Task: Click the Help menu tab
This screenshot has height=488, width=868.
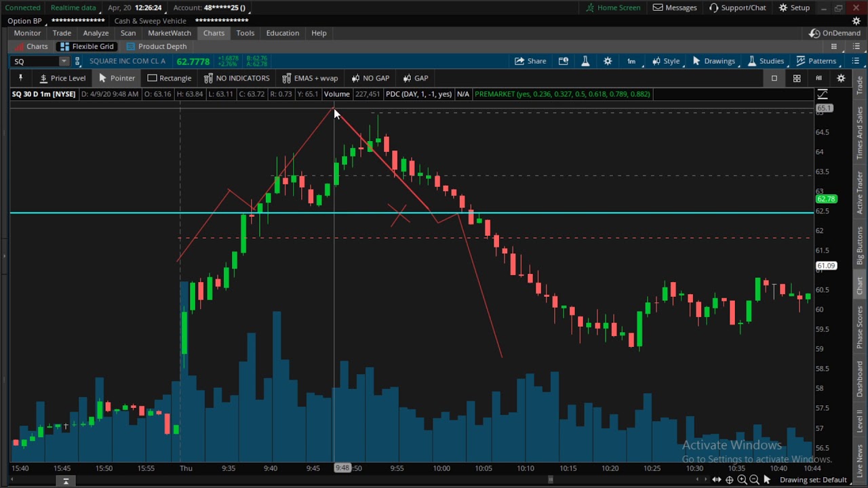Action: (x=319, y=33)
